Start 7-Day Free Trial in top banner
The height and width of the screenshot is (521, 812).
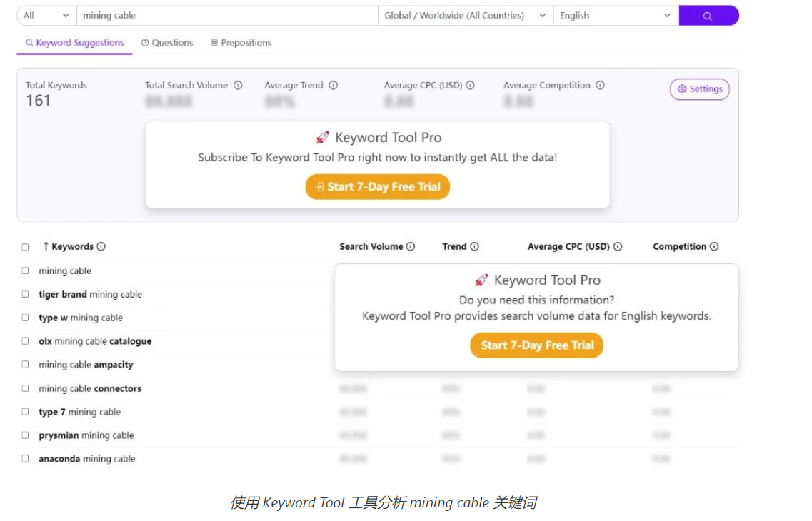coord(378,187)
